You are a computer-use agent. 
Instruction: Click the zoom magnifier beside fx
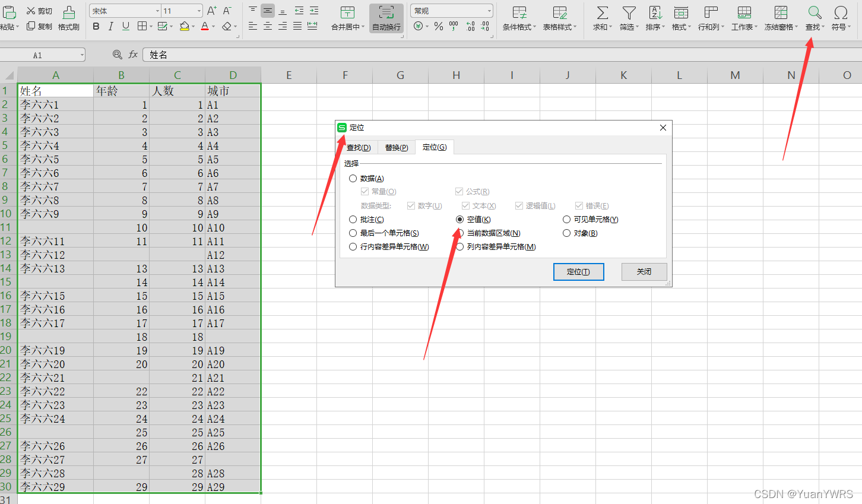pyautogui.click(x=117, y=55)
